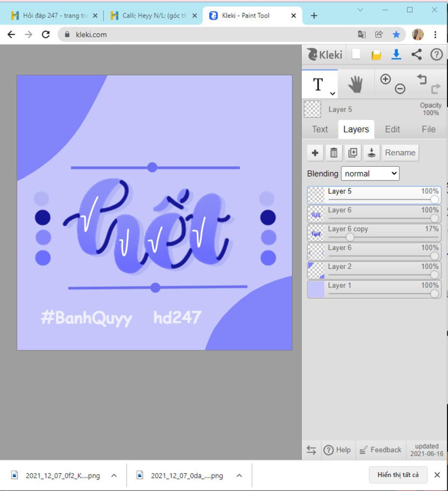Click the Kleki logo

tap(324, 55)
